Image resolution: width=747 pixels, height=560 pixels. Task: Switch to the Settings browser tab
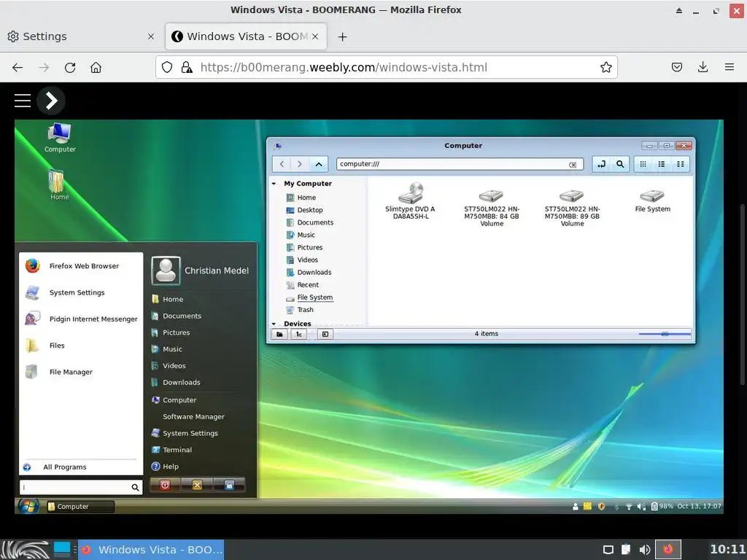[81, 36]
